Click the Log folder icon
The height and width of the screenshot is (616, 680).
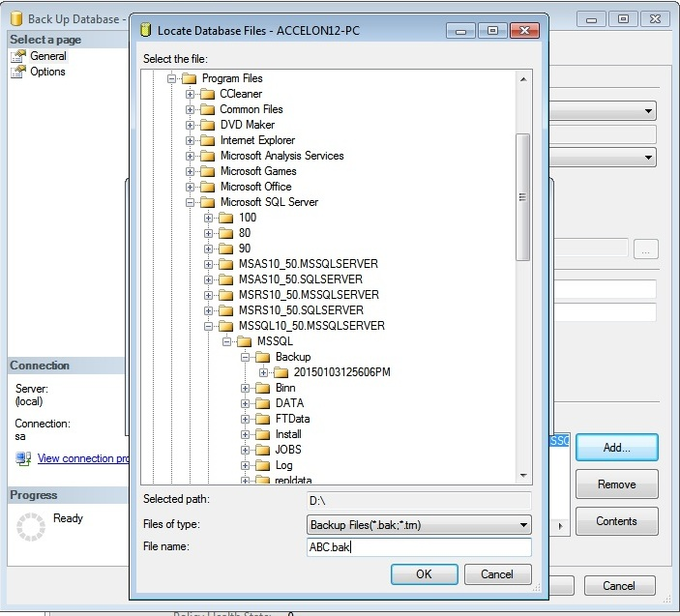(x=263, y=465)
